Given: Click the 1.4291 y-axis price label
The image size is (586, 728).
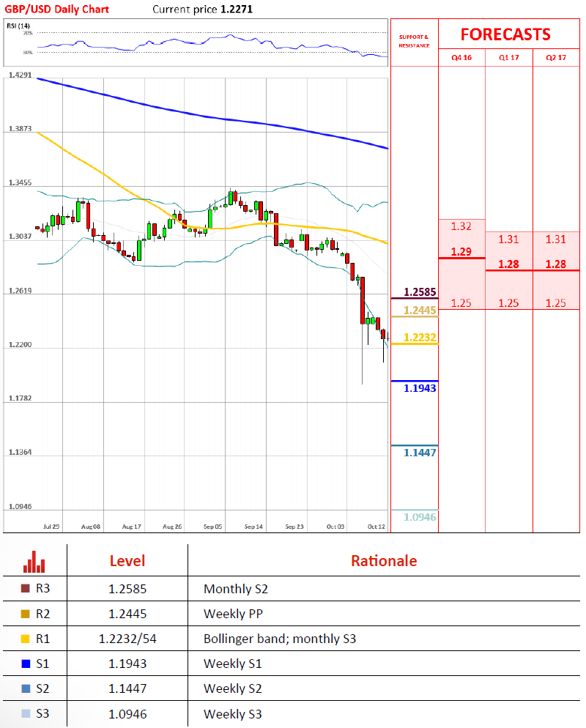Looking at the screenshot, I should point(21,75).
